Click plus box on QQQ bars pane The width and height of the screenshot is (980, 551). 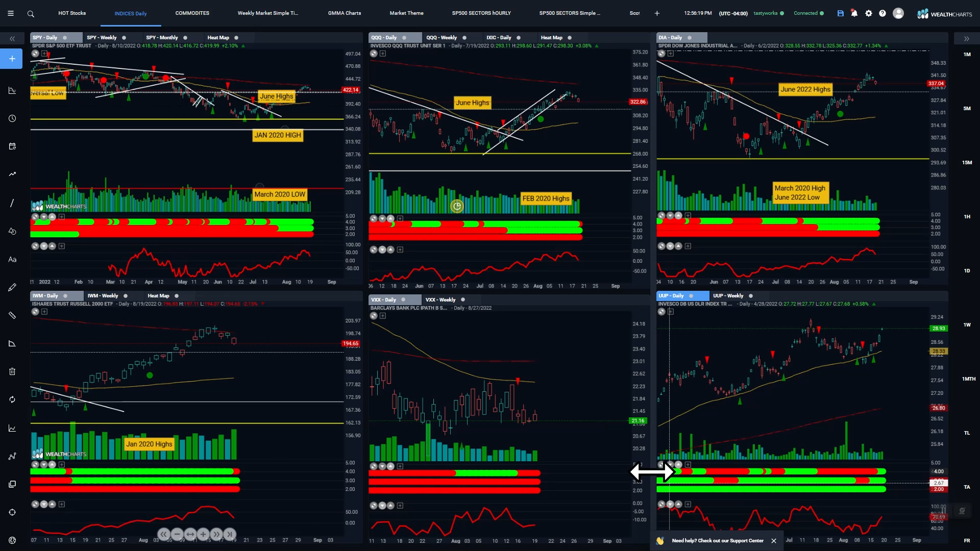coord(400,218)
